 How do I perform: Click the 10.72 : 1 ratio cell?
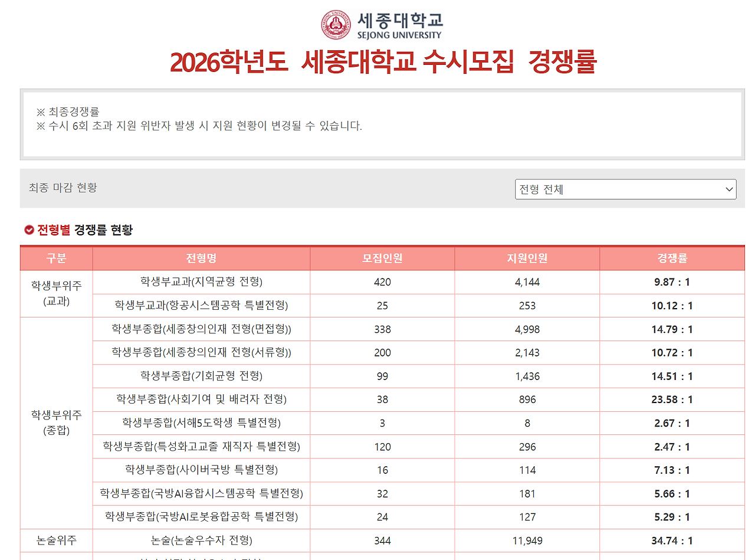pyautogui.click(x=672, y=353)
